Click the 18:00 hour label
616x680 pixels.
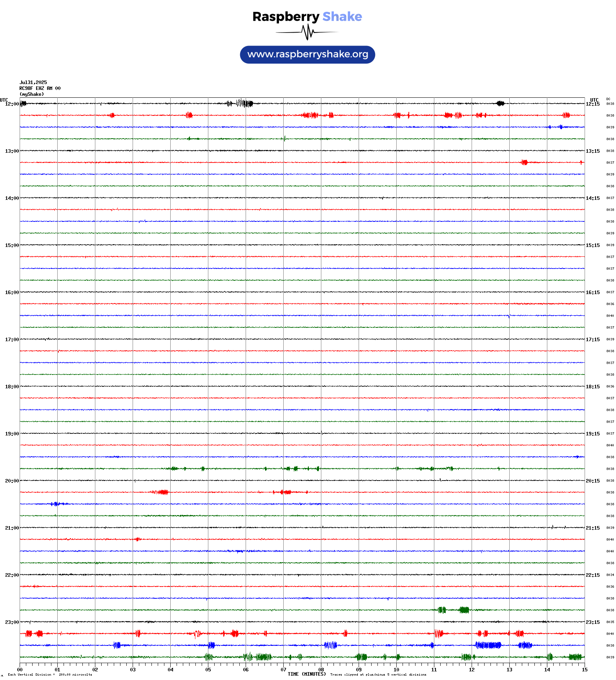pos(12,387)
